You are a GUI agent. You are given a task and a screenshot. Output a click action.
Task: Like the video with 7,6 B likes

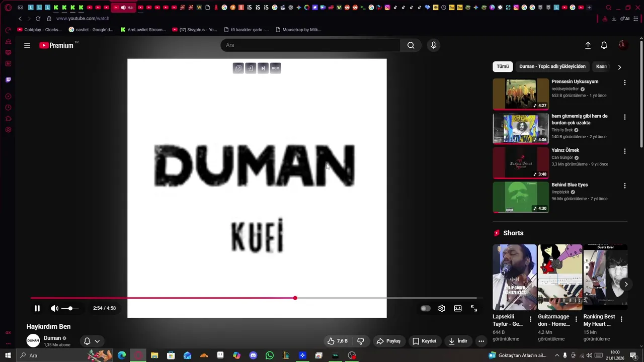coord(338,341)
